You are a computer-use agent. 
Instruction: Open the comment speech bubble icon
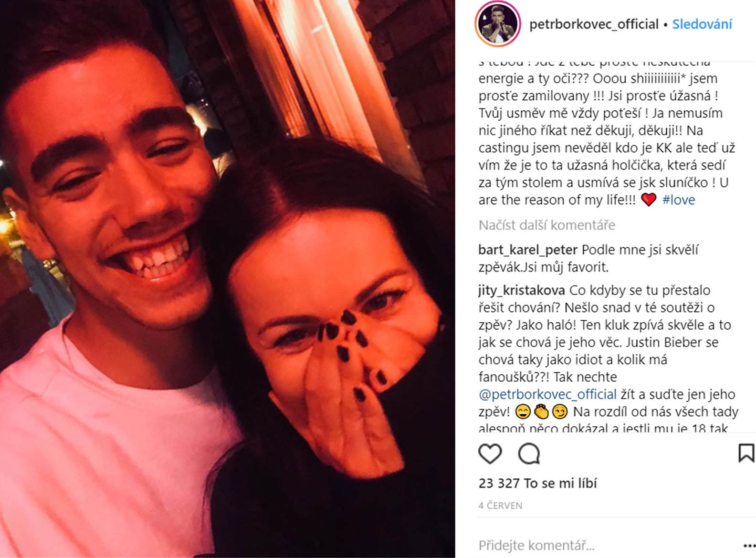pos(529,453)
